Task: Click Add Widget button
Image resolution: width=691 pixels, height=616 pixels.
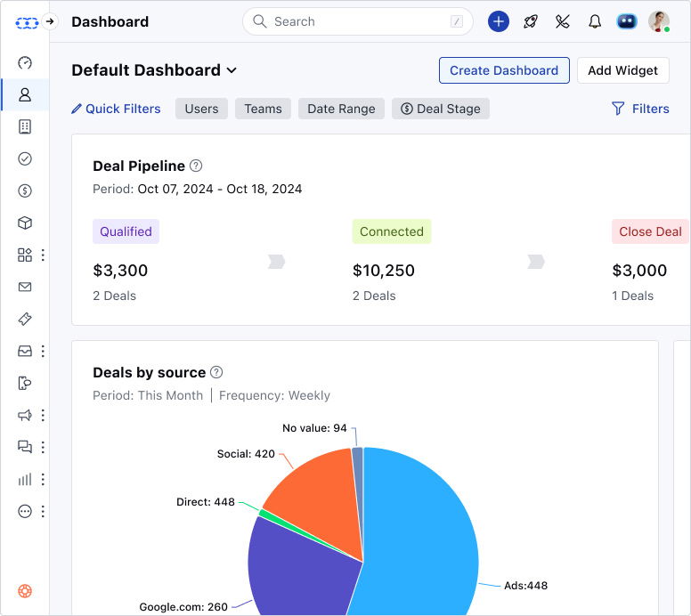Action: 622,70
